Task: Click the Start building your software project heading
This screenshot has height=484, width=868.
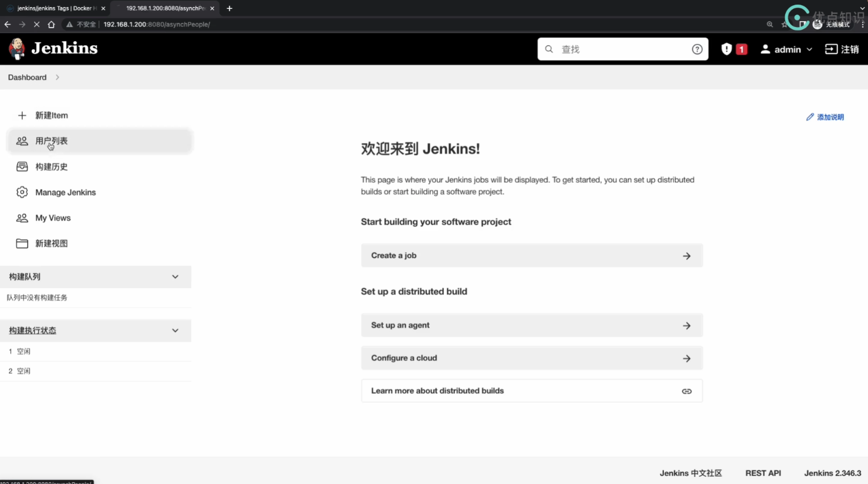Action: (x=436, y=221)
